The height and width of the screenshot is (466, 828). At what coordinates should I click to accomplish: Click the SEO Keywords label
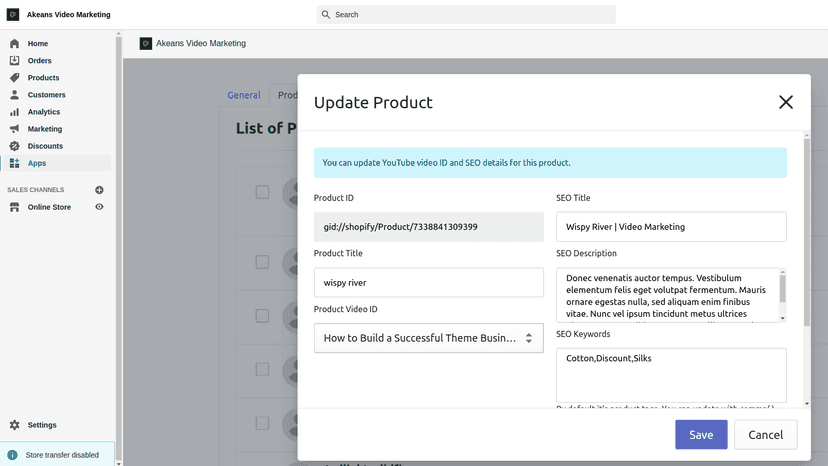[583, 334]
